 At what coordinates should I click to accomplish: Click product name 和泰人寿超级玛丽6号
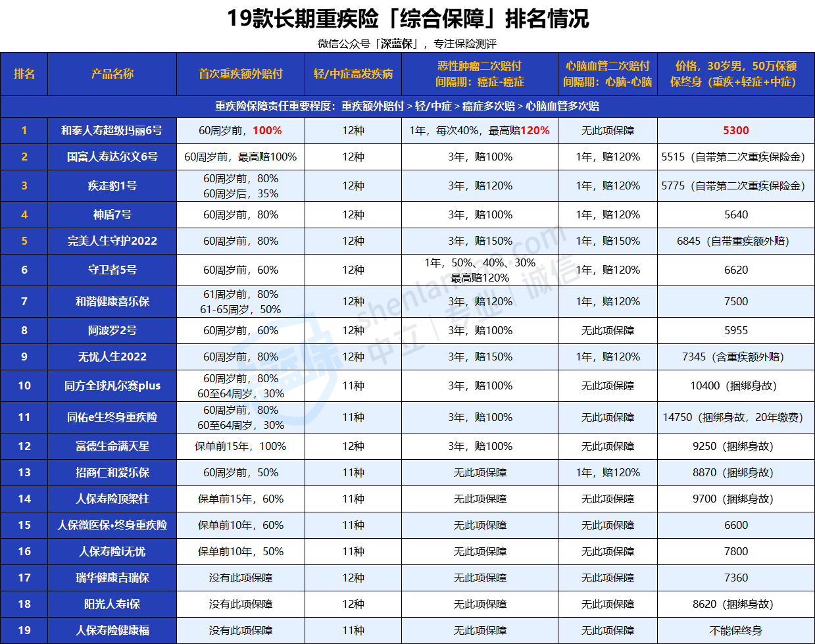(112, 130)
